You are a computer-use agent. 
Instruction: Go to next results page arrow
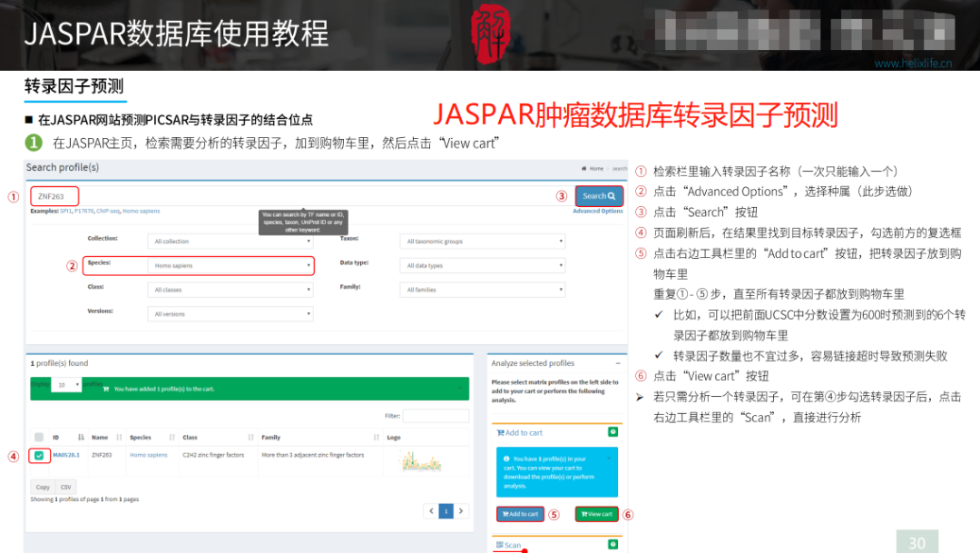(461, 511)
